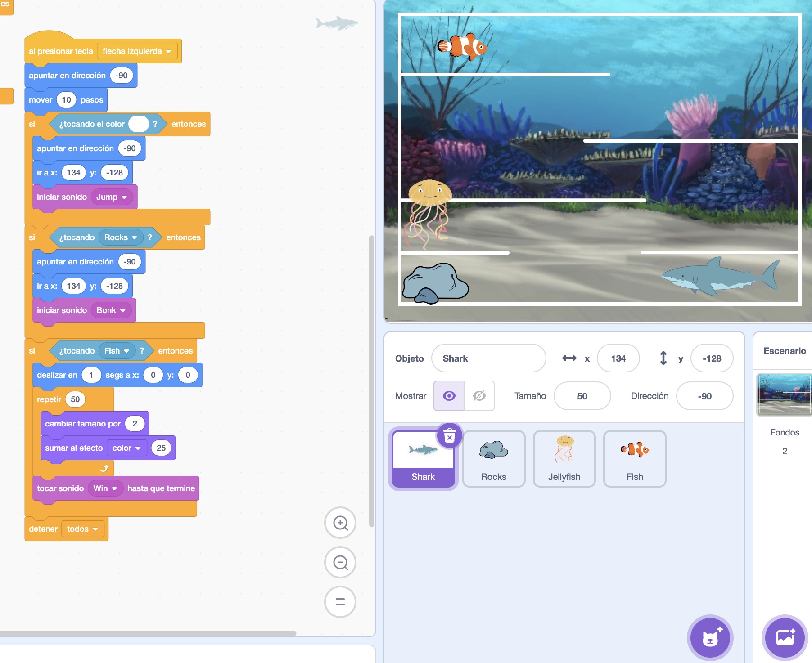
Task: Select the Fish sprite
Action: [635, 458]
